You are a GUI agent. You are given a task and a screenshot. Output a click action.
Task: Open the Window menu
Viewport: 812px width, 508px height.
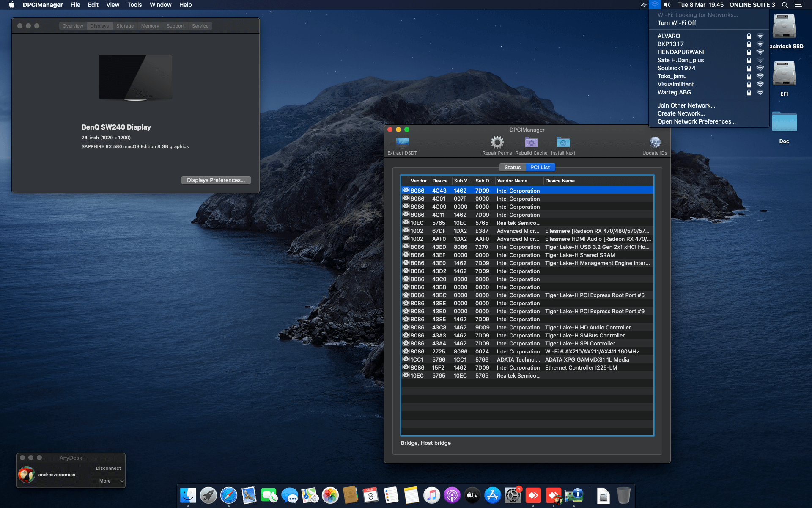[x=160, y=5]
